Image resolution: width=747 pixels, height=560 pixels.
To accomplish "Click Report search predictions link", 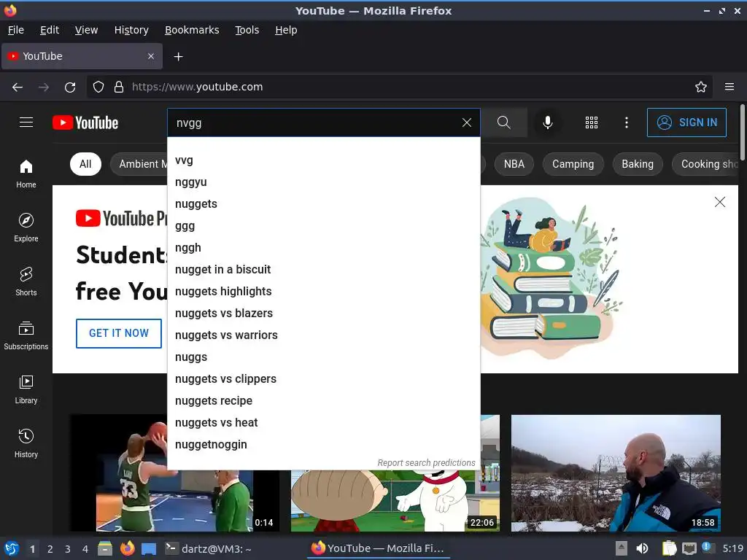I will (426, 463).
